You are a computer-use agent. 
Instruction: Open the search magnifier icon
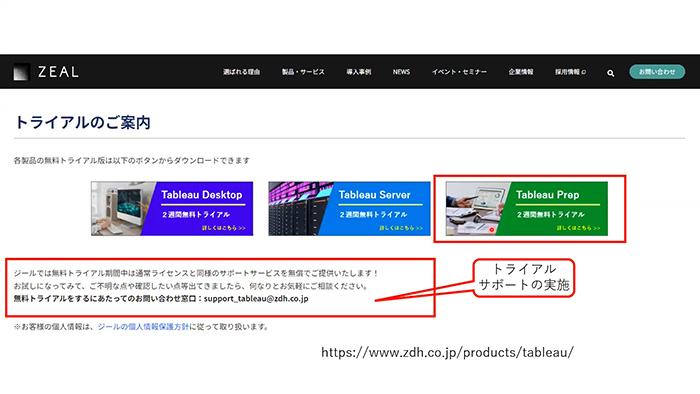(x=610, y=73)
